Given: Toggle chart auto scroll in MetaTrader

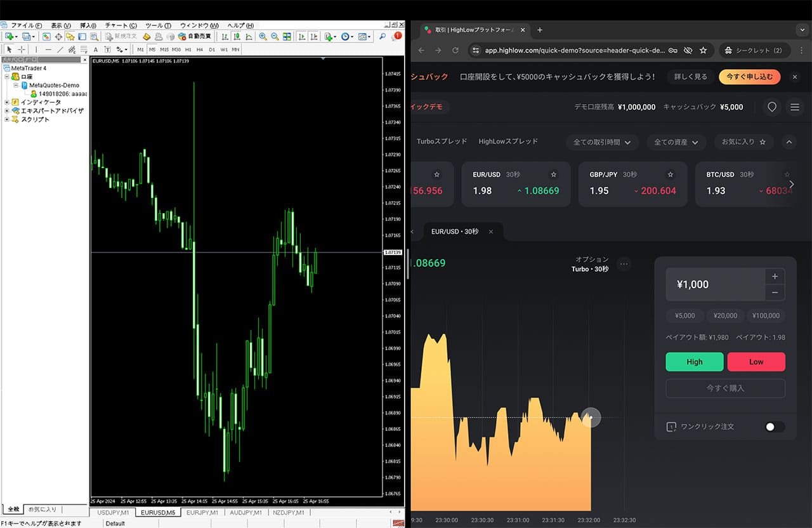Looking at the screenshot, I should tap(301, 36).
